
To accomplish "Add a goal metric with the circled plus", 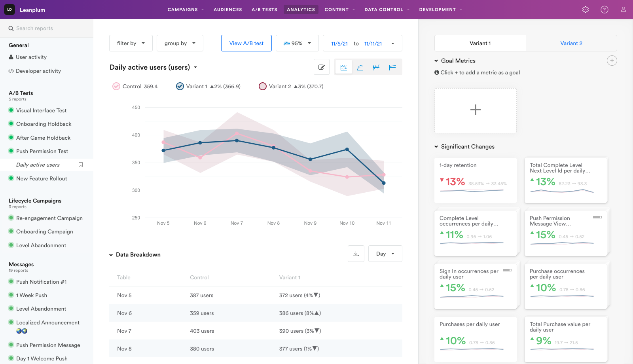I will point(612,61).
